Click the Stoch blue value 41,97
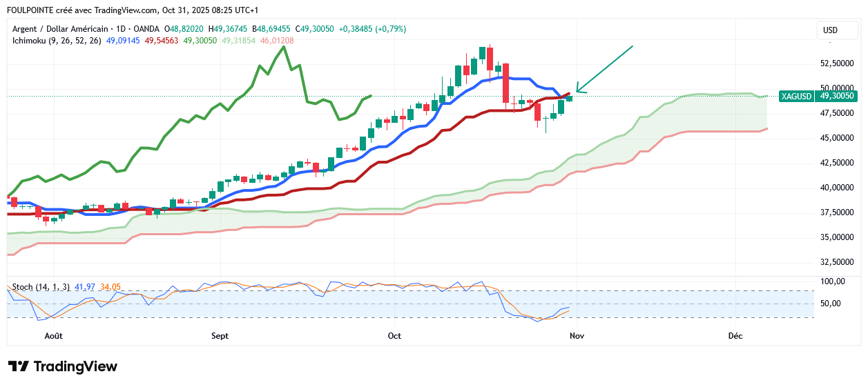Viewport: 868px width, 387px height. click(x=85, y=287)
